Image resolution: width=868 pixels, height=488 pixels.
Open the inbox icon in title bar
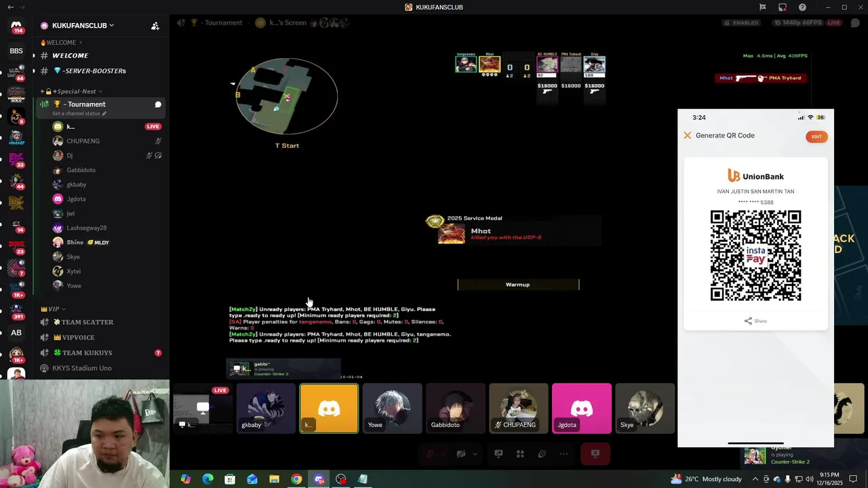pyautogui.click(x=783, y=7)
